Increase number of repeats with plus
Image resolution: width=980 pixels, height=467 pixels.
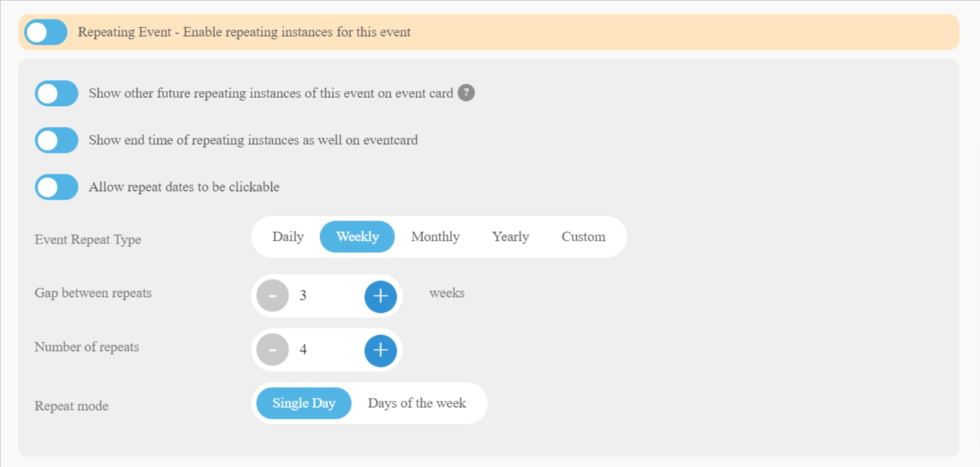381,350
